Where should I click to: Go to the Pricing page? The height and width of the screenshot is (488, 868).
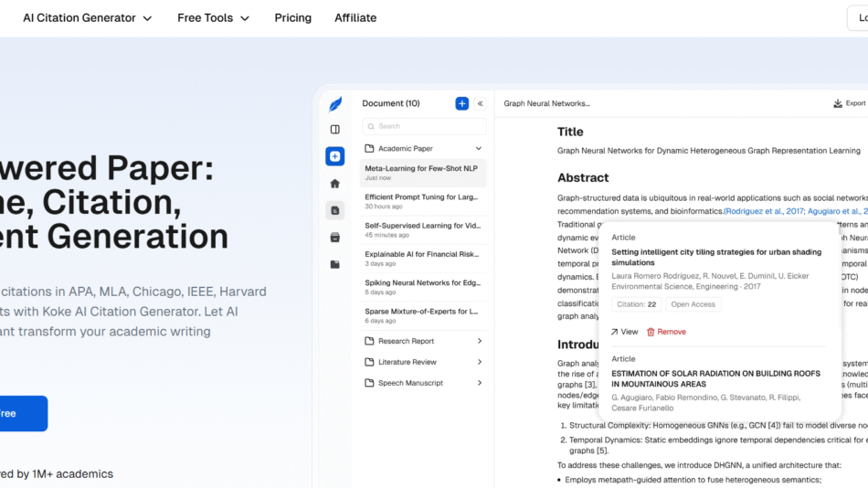pyautogui.click(x=292, y=18)
